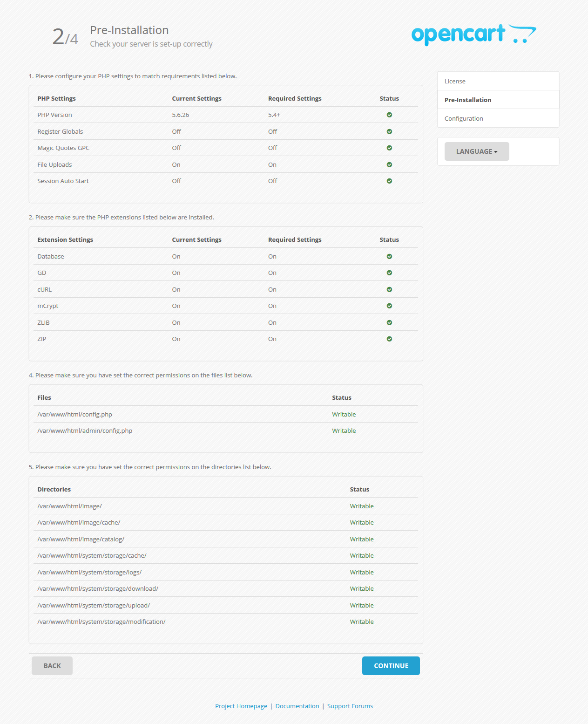
Task: Click Writable status for storage/upload/ directory
Action: [x=362, y=606]
